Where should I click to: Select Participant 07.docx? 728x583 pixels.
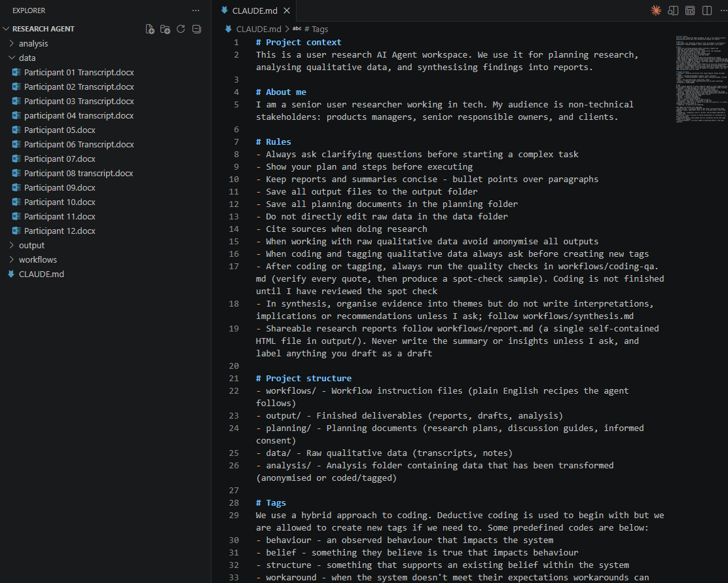60,159
